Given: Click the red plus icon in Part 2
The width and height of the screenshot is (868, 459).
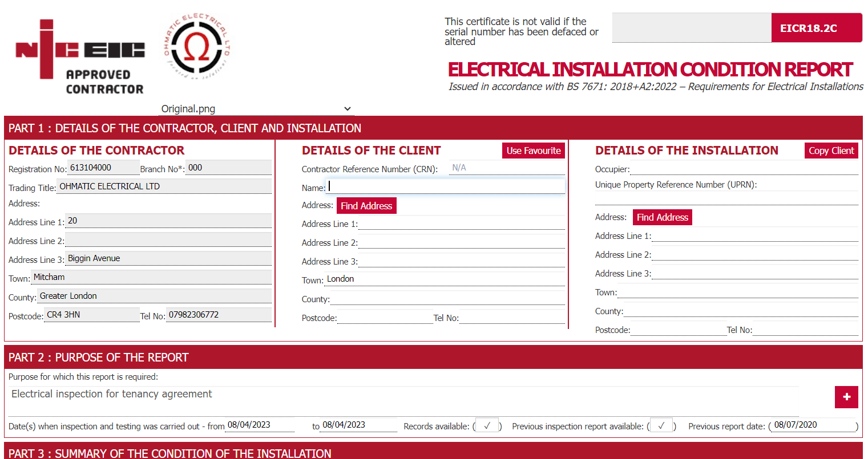Looking at the screenshot, I should point(846,397).
